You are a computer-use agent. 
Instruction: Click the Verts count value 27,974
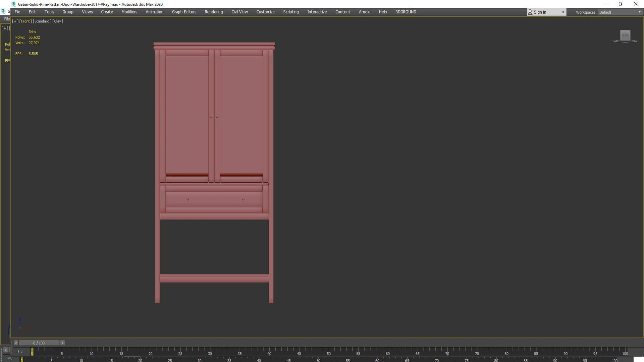(34, 43)
